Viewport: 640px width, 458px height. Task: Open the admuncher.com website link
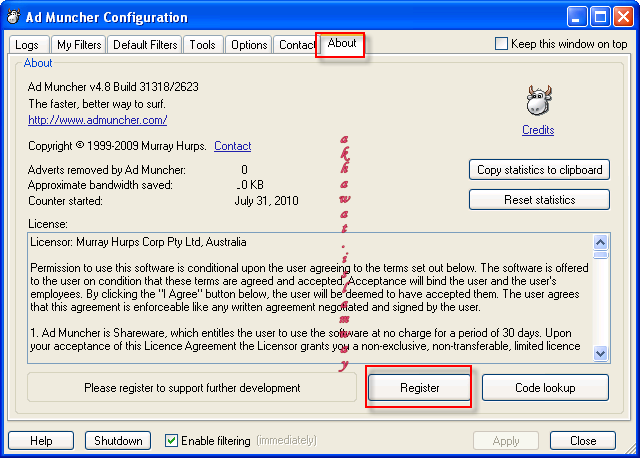[x=98, y=120]
